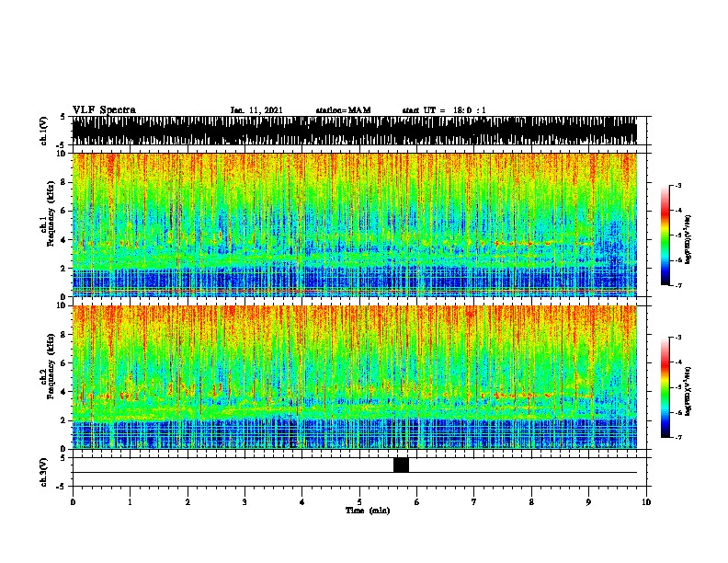
Task: Click tick label "5" on the time axis
Action: coord(359,502)
